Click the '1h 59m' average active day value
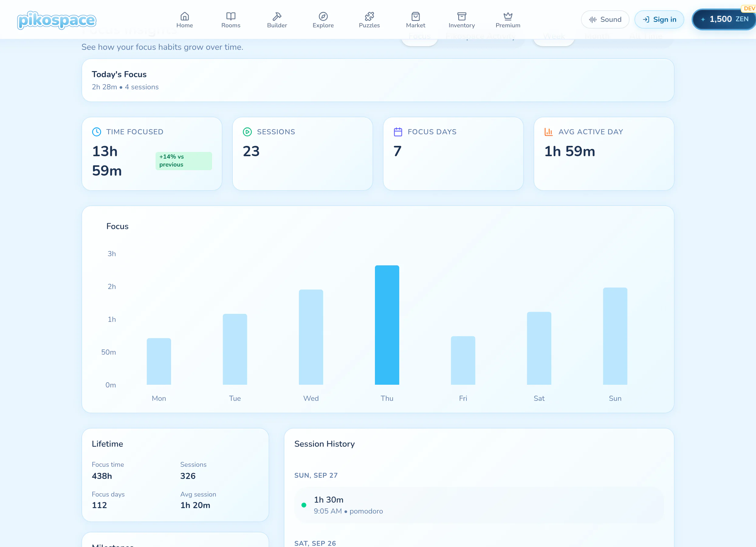This screenshot has width=756, height=547. [569, 151]
